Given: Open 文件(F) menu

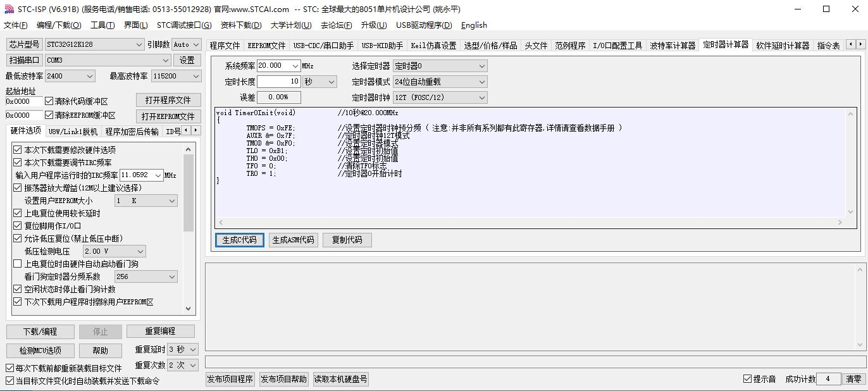Looking at the screenshot, I should (16, 25).
